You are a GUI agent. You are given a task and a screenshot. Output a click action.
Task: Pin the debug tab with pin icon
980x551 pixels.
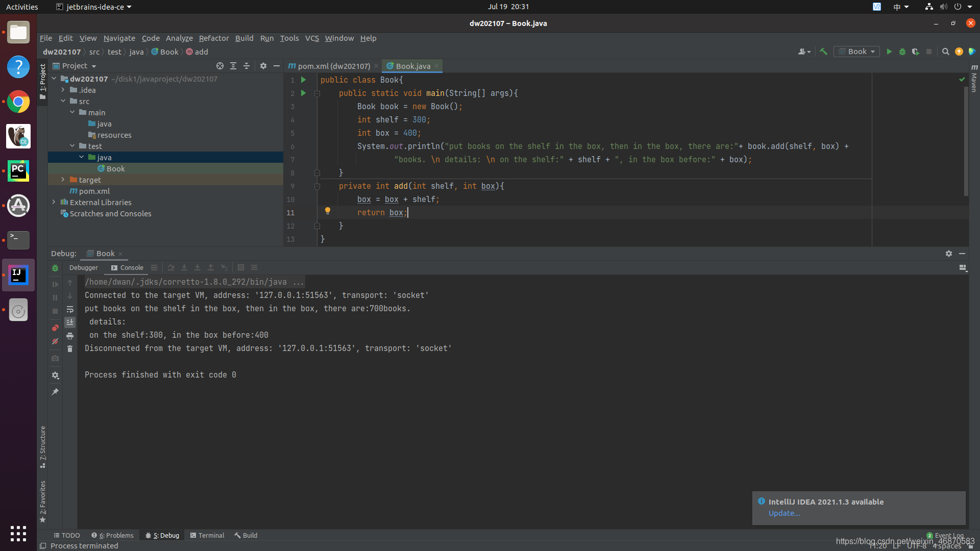coord(55,392)
